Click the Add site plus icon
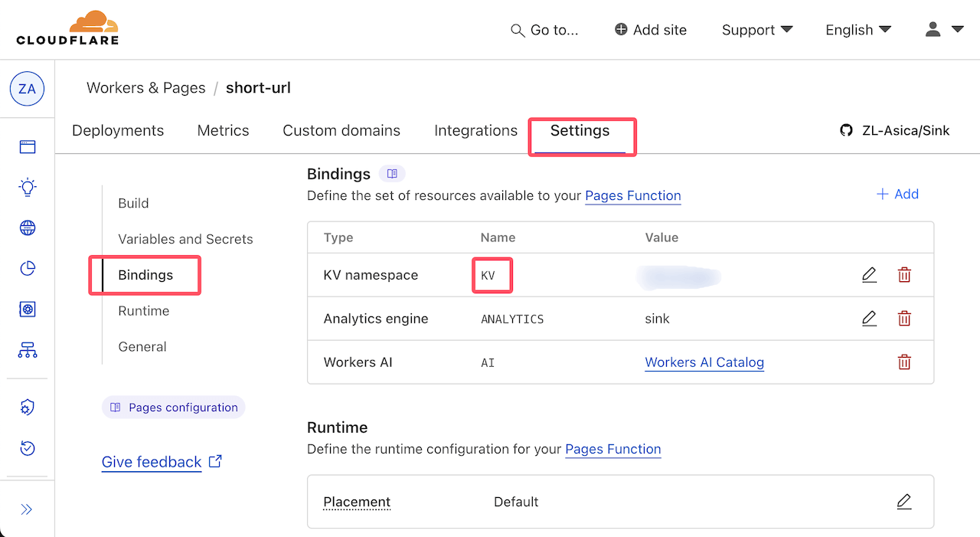 tap(621, 29)
